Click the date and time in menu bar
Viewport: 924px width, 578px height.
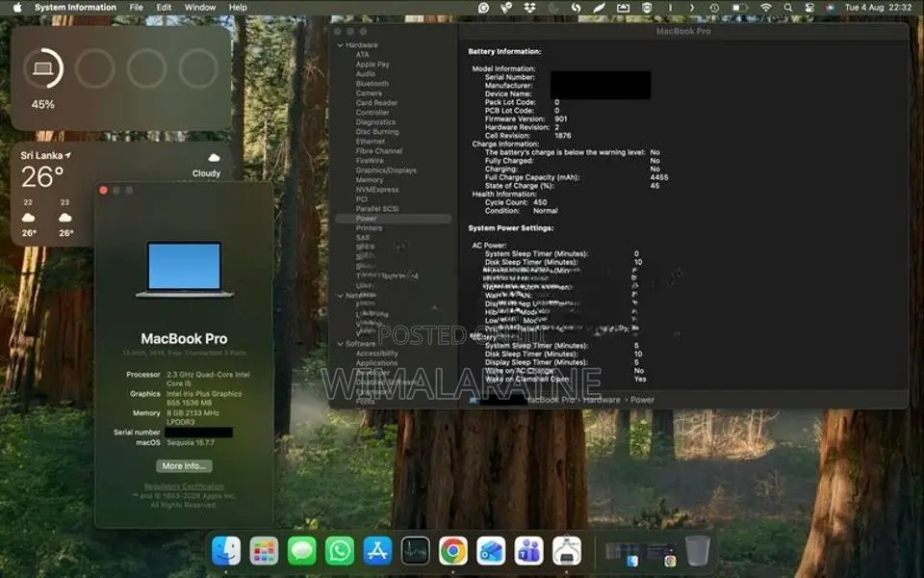pos(878,8)
